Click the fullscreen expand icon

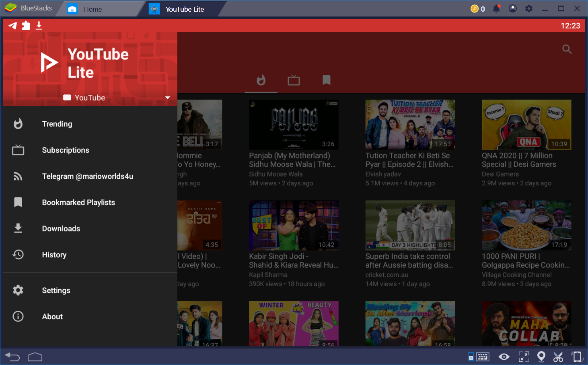(x=524, y=357)
